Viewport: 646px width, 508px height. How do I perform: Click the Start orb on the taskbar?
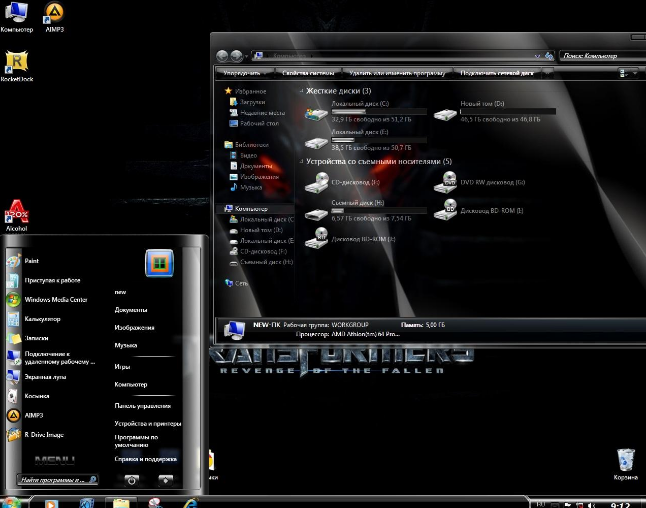pyautogui.click(x=12, y=502)
